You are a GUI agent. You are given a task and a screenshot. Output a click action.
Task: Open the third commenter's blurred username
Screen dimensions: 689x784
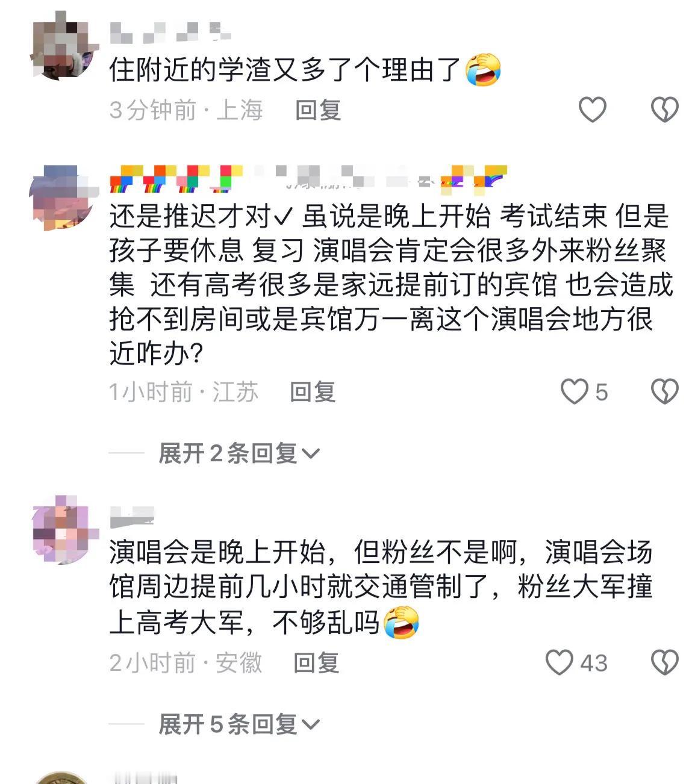[x=132, y=517]
